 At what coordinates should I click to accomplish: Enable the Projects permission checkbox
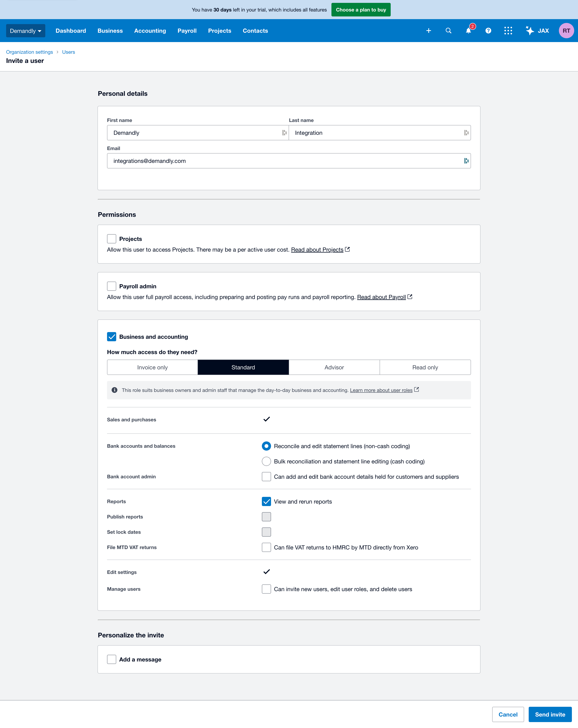click(111, 238)
